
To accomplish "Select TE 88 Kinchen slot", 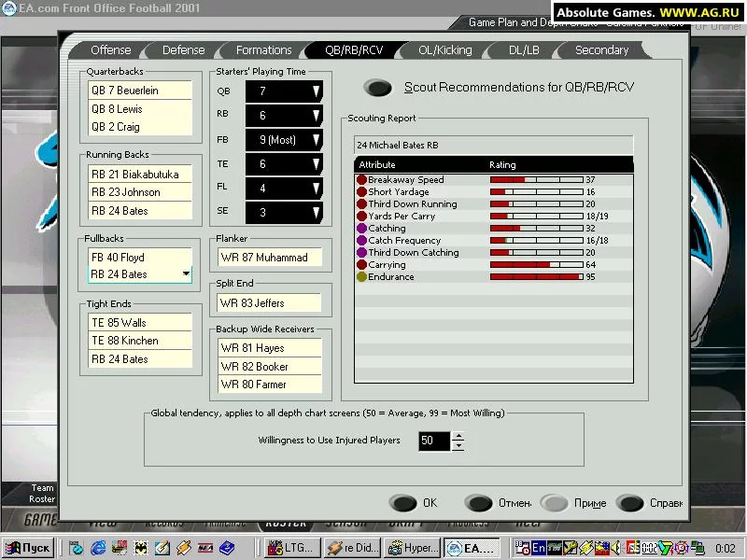I will pyautogui.click(x=140, y=341).
